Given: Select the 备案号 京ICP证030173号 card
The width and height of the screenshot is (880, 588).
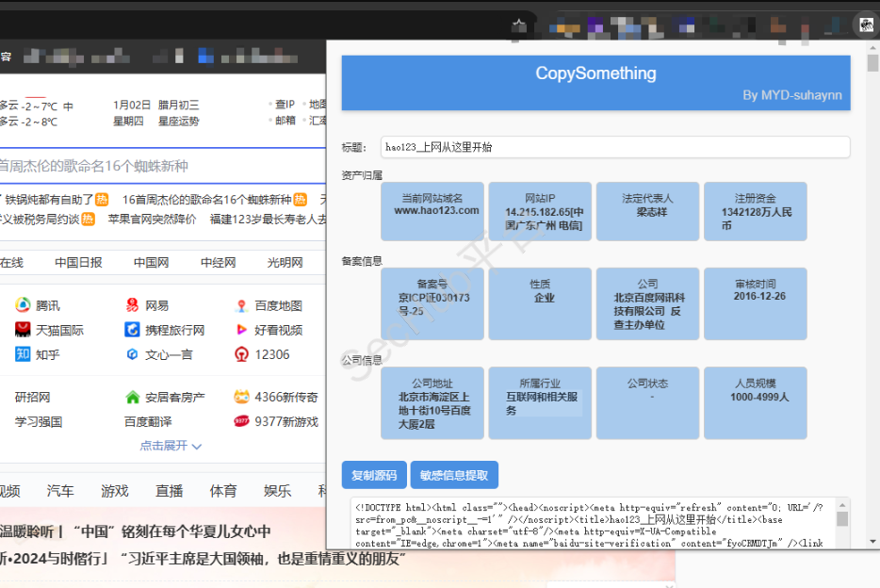Looking at the screenshot, I should tap(432, 303).
